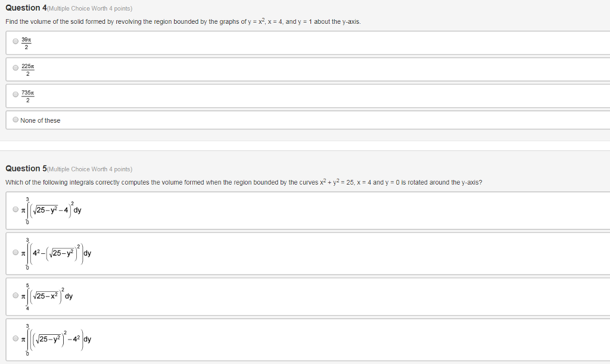Select the None of these option
Viewport: 610px width, 364px height.
tap(15, 119)
